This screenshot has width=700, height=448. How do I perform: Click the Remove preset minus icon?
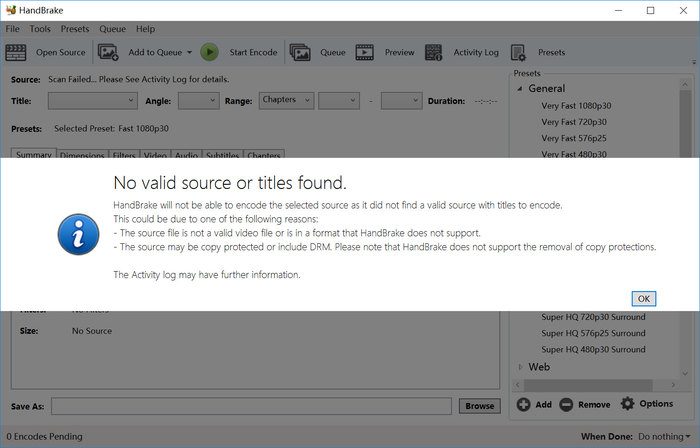click(566, 405)
